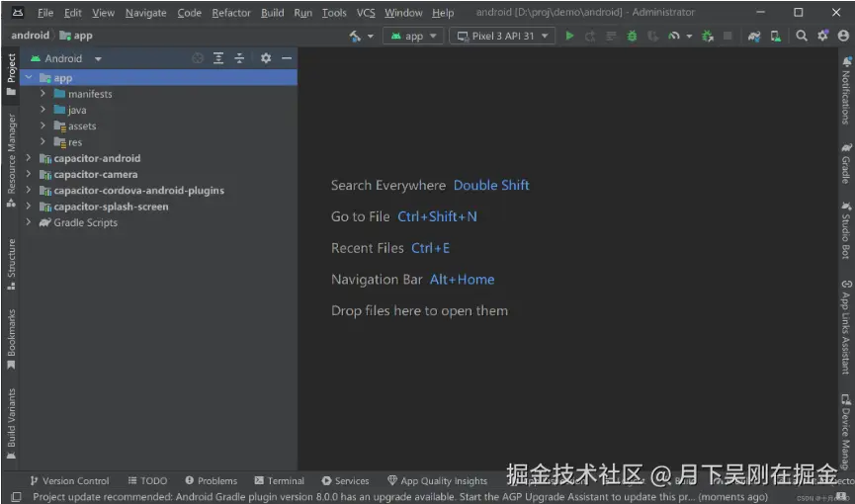This screenshot has height=504, width=855.
Task: Open Build Variants side tab
Action: point(11,424)
